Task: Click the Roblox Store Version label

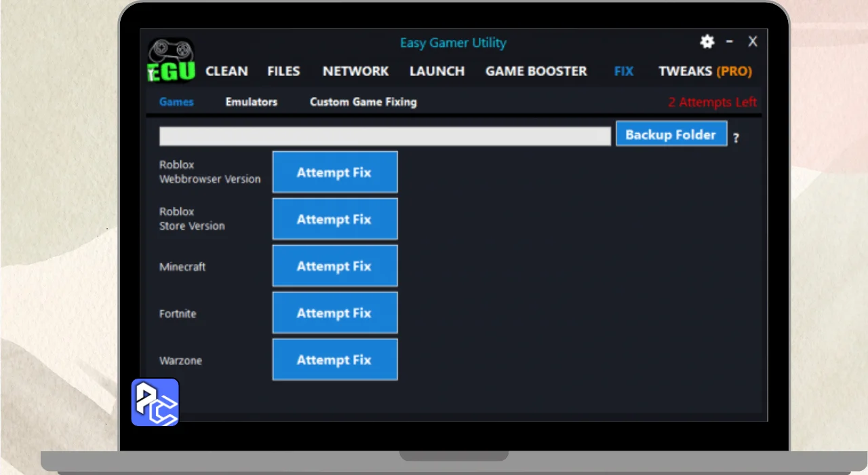Action: point(192,218)
